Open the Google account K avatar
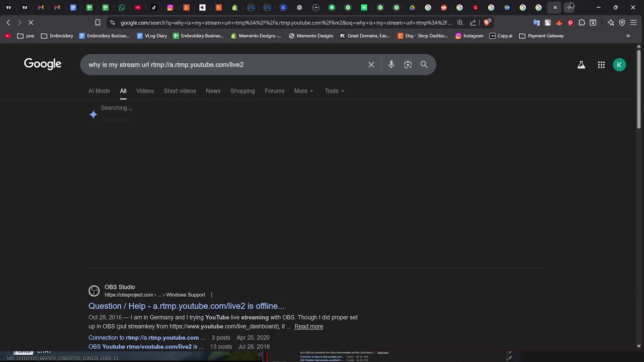 coord(619,65)
